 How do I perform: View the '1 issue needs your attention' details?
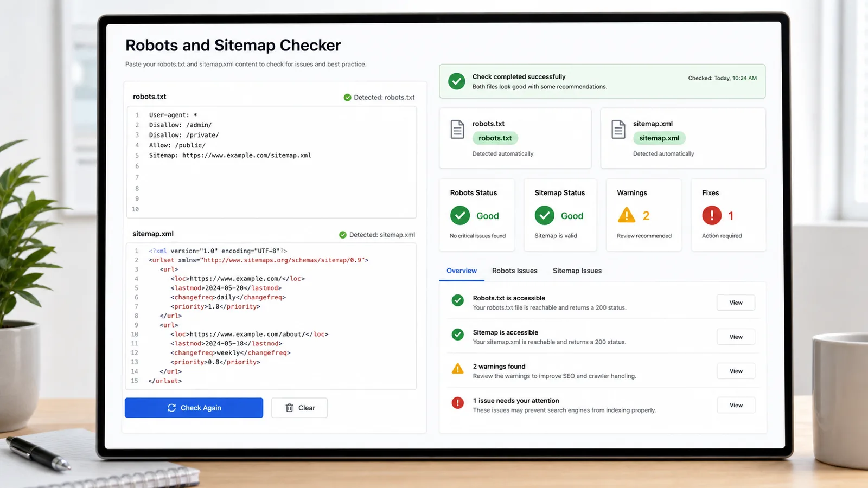point(736,405)
